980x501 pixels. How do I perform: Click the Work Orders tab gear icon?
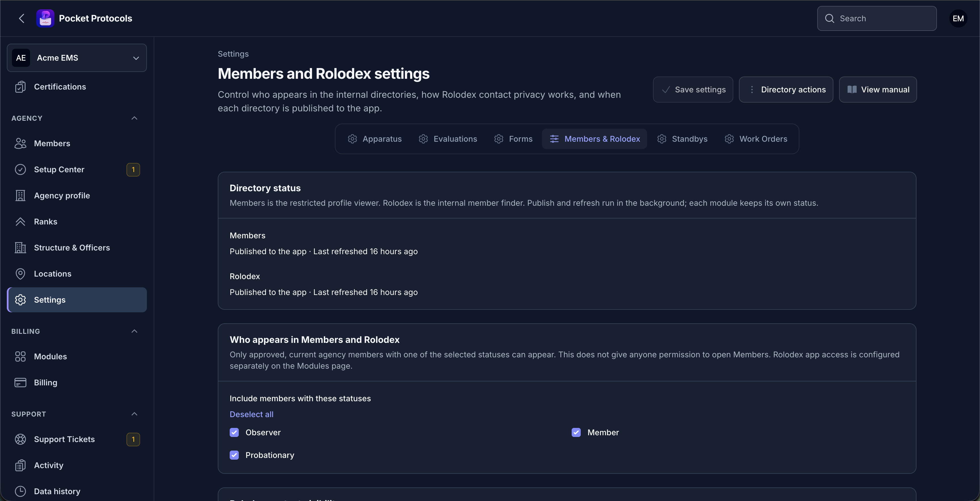click(x=729, y=139)
